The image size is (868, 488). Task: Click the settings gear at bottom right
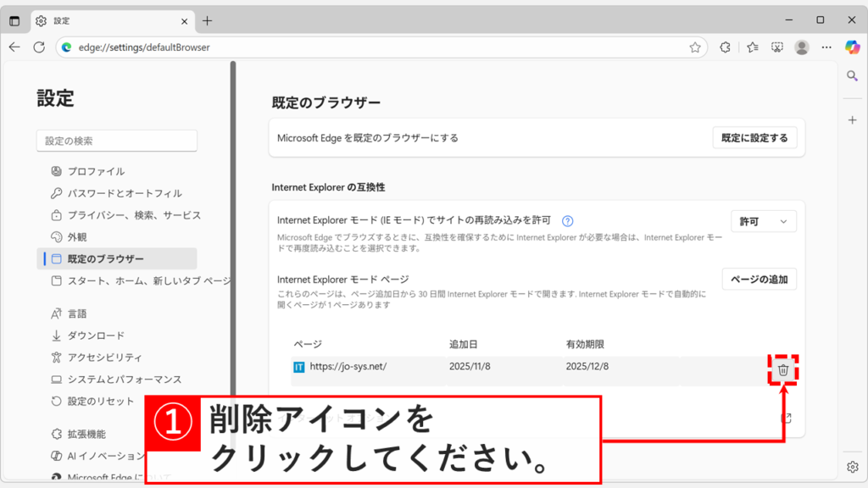tap(852, 465)
